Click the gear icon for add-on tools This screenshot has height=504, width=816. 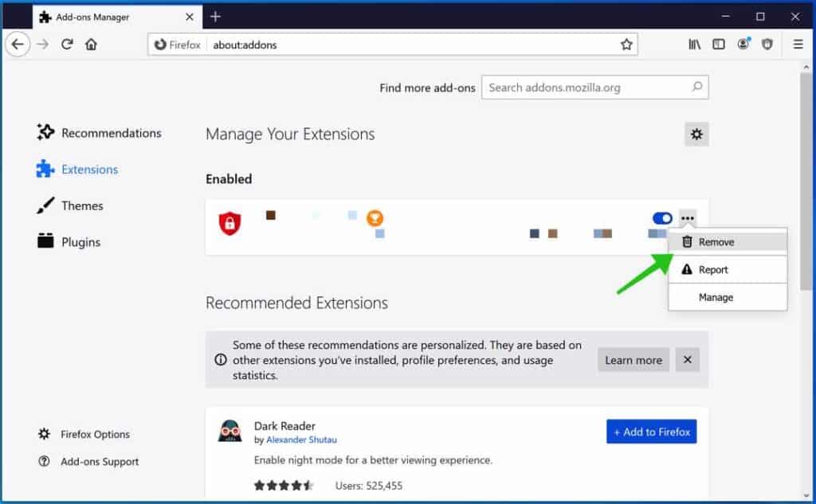pyautogui.click(x=696, y=134)
